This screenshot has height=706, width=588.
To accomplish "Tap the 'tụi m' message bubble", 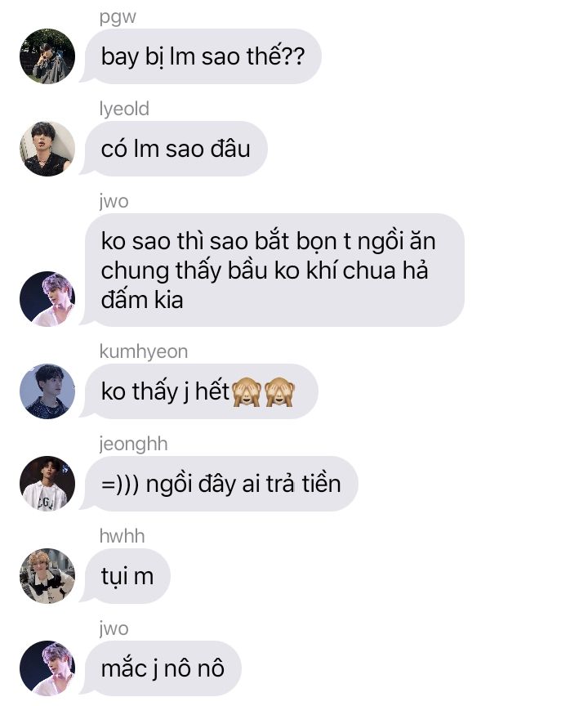I will pyautogui.click(x=125, y=576).
